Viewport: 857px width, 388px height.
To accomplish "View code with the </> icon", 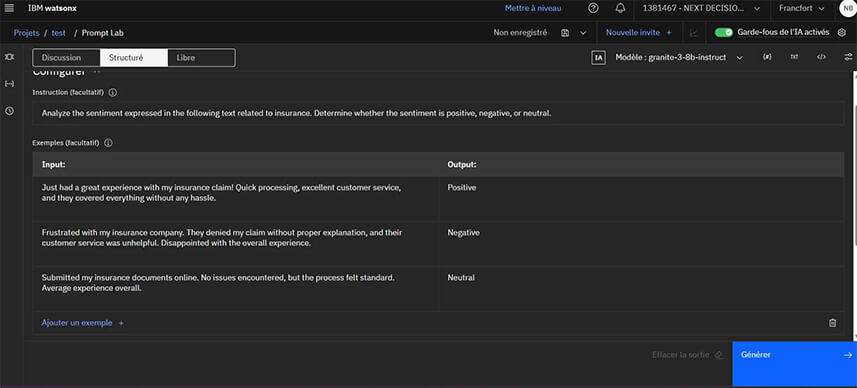I will coord(821,57).
